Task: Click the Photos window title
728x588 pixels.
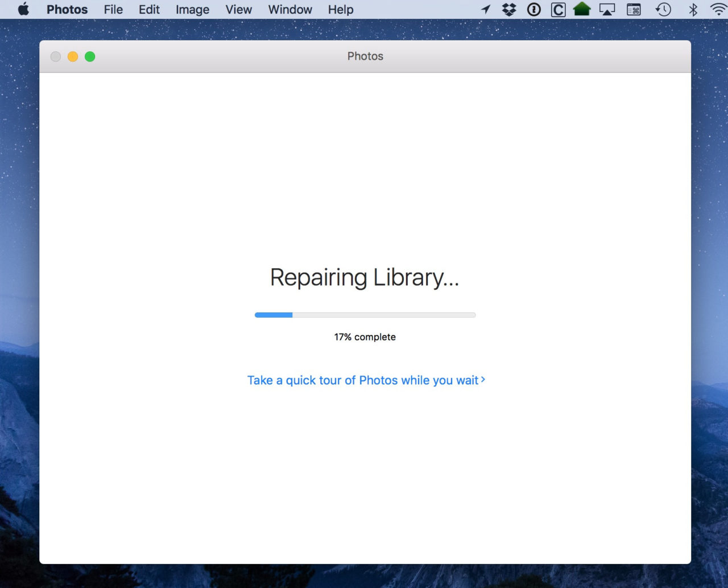Action: 365,56
